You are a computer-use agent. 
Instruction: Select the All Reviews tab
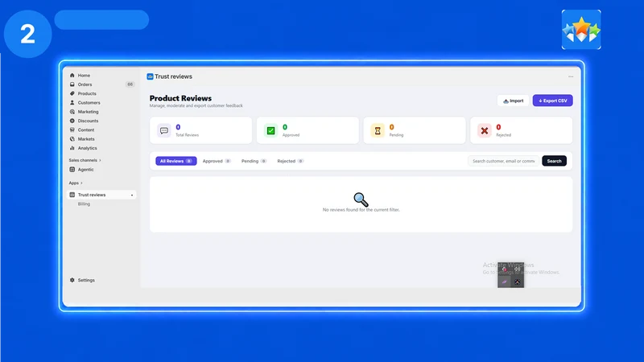(x=175, y=161)
